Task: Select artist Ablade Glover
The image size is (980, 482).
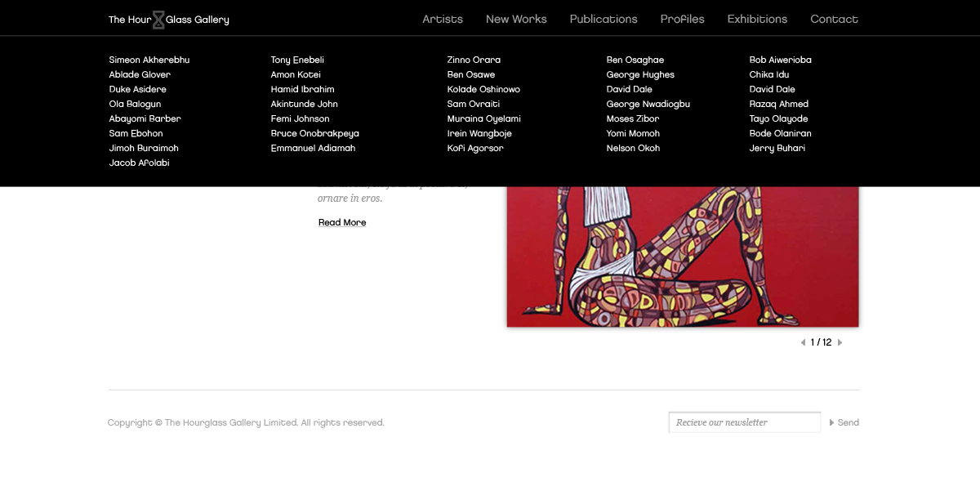Action: point(140,74)
